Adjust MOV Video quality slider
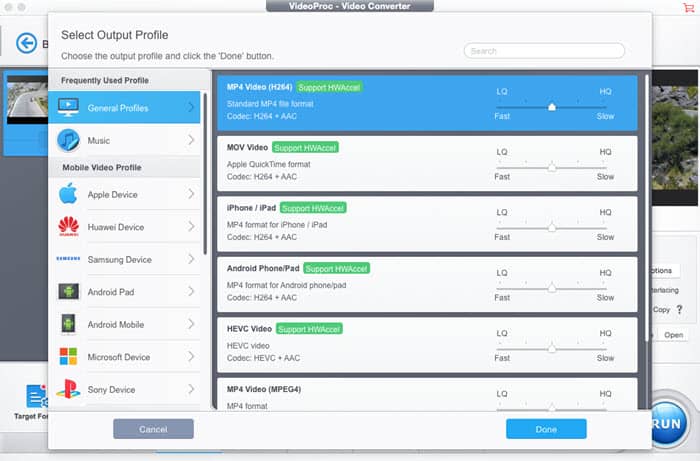700x461 pixels. pyautogui.click(x=551, y=167)
